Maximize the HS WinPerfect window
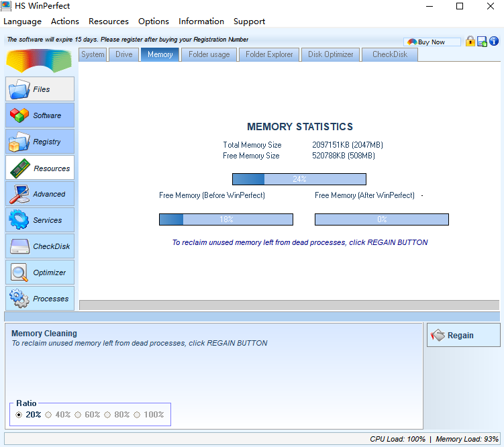Image resolution: width=504 pixels, height=447 pixels. click(x=460, y=6)
